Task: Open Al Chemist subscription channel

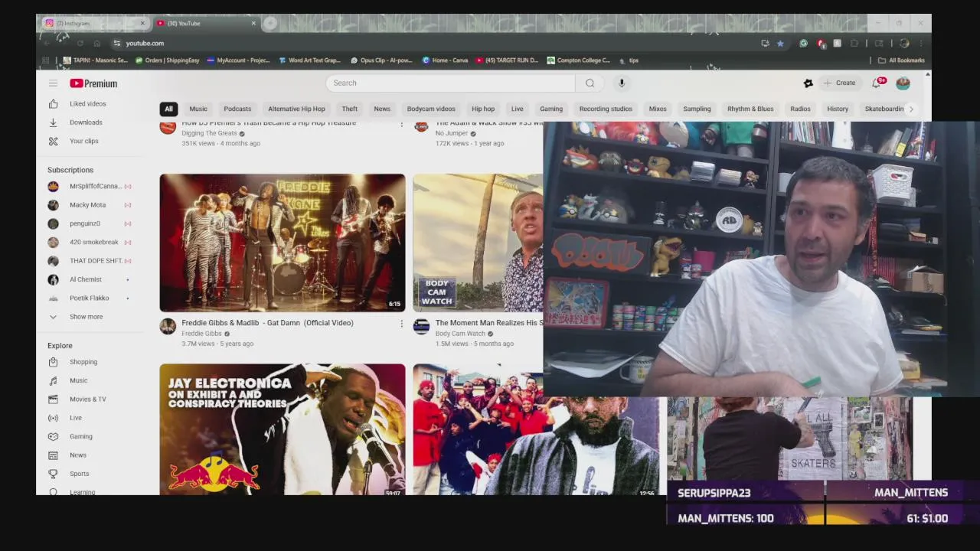Action: click(x=88, y=279)
